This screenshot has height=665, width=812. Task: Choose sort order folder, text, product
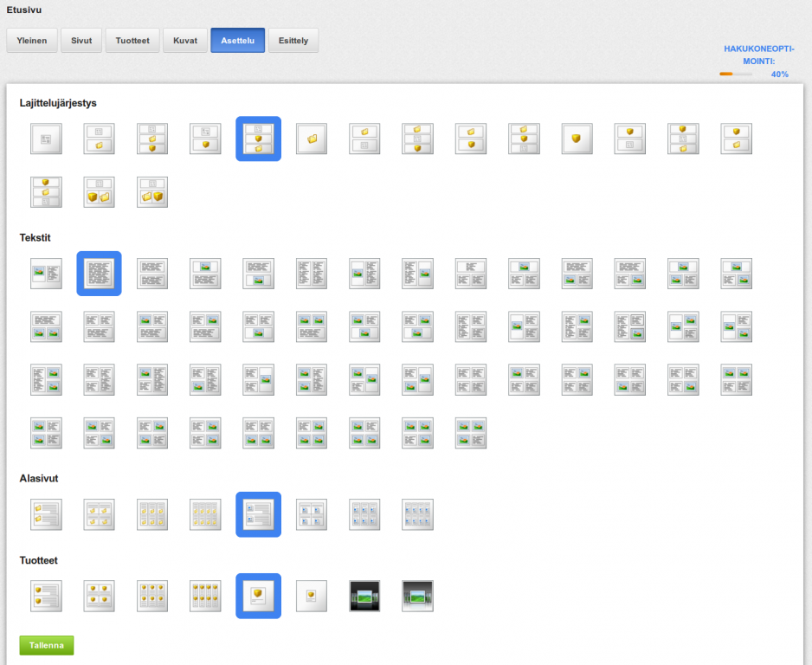[x=417, y=139]
